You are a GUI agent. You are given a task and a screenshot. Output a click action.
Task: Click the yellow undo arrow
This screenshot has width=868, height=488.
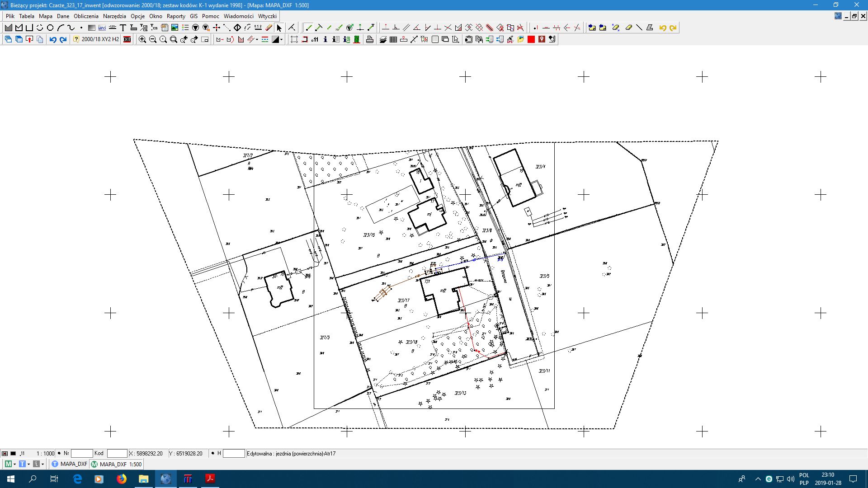click(x=662, y=28)
